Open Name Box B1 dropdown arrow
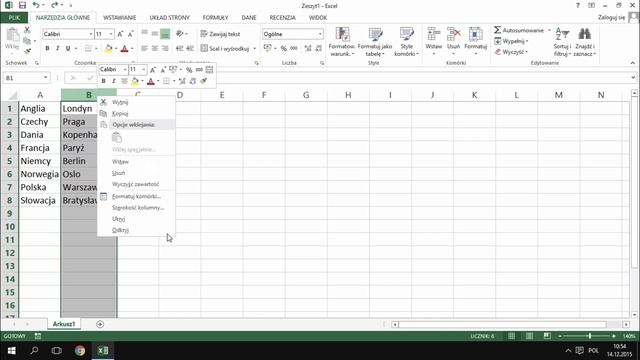 coord(45,78)
